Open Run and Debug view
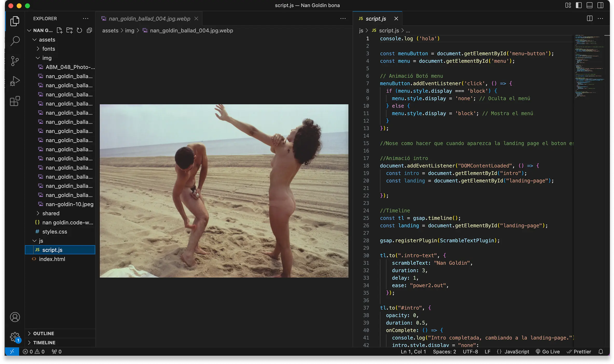The width and height of the screenshot is (614, 364). click(x=15, y=81)
